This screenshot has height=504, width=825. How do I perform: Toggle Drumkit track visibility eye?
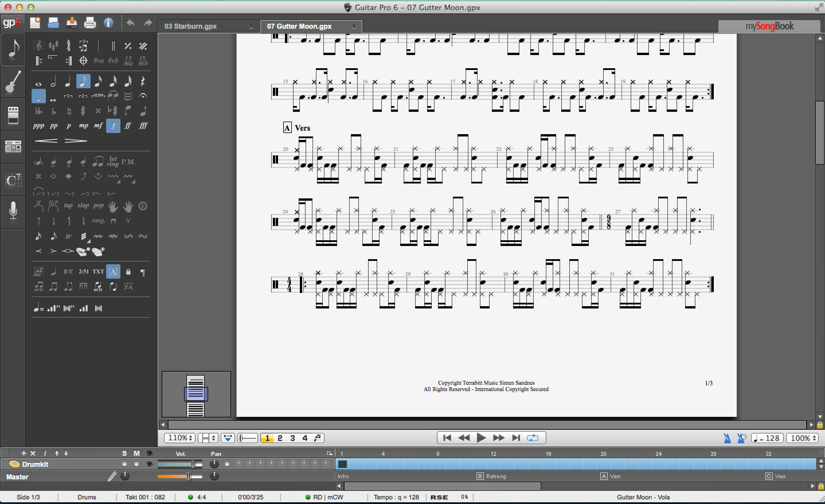(x=149, y=464)
